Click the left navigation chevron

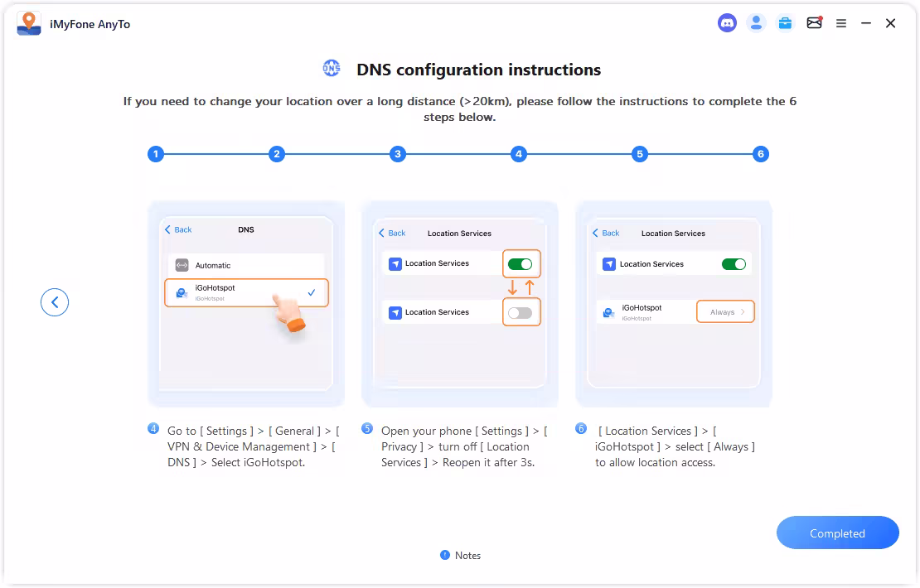tap(55, 301)
